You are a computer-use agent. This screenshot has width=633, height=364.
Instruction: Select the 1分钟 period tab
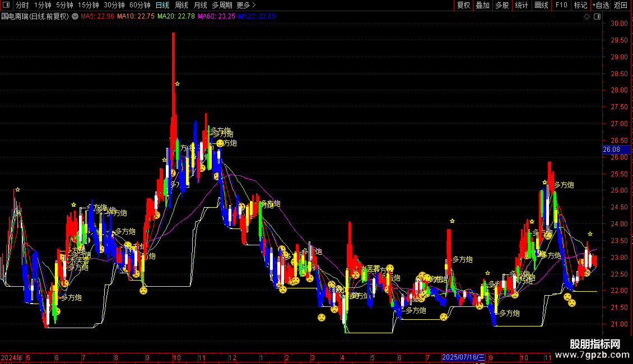click(x=43, y=5)
